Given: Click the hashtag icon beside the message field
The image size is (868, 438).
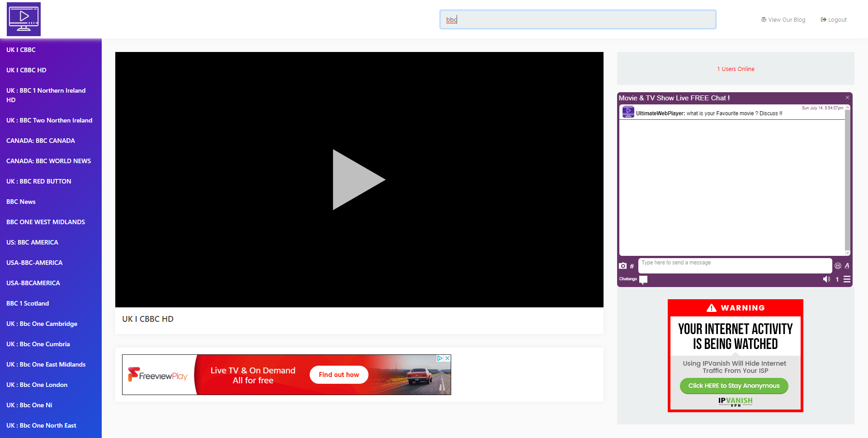Looking at the screenshot, I should point(632,266).
